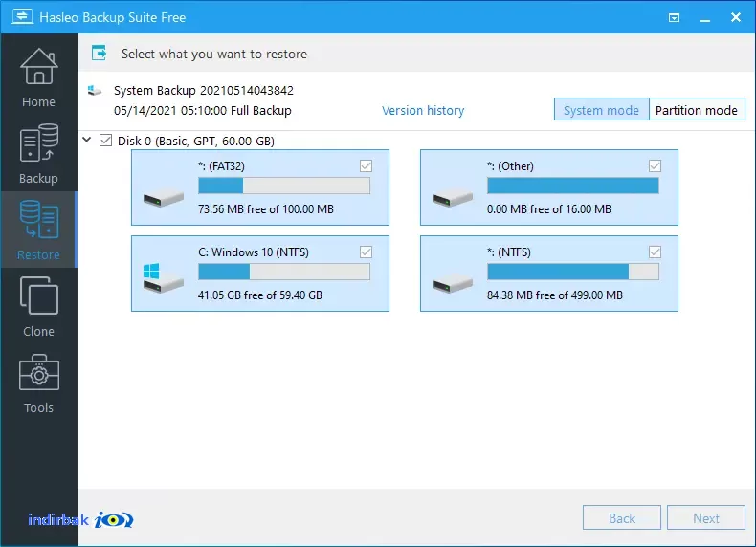
Task: Click the Other partition usage bar
Action: 573,186
